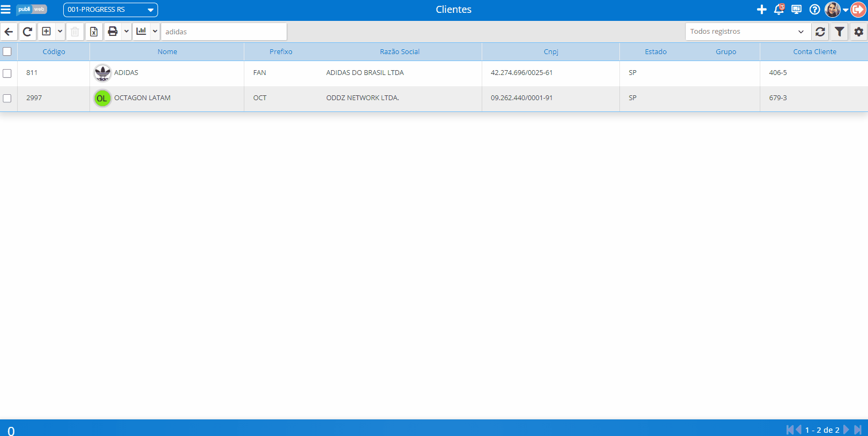Go to the last page of results
The height and width of the screenshot is (436, 868).
(858, 430)
